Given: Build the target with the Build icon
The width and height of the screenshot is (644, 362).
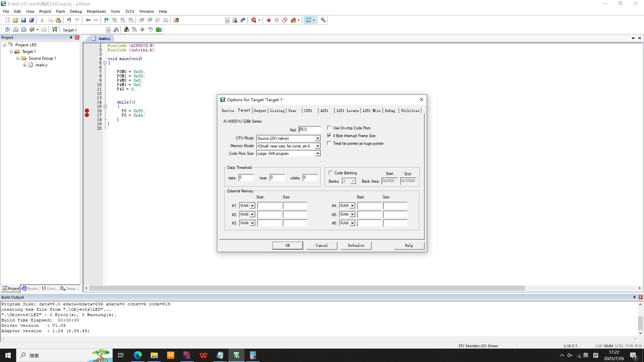Looking at the screenshot, I should (15, 29).
